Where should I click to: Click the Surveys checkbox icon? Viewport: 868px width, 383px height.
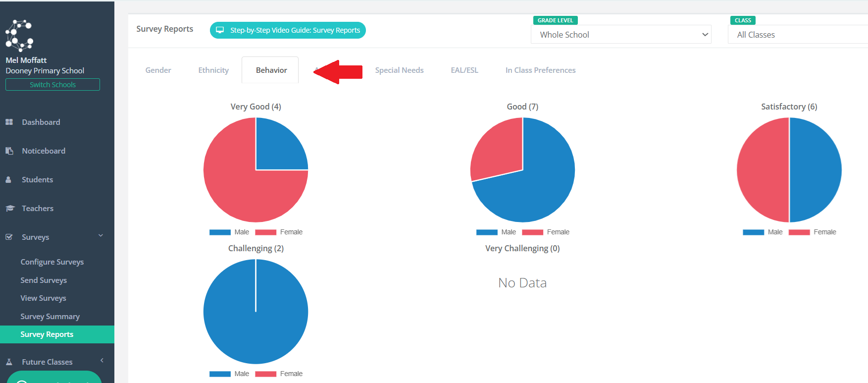pyautogui.click(x=9, y=237)
